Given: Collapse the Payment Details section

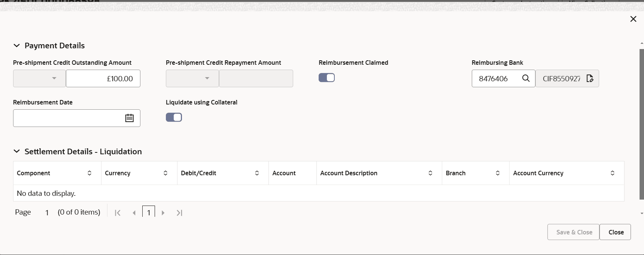Looking at the screenshot, I should 16,46.
